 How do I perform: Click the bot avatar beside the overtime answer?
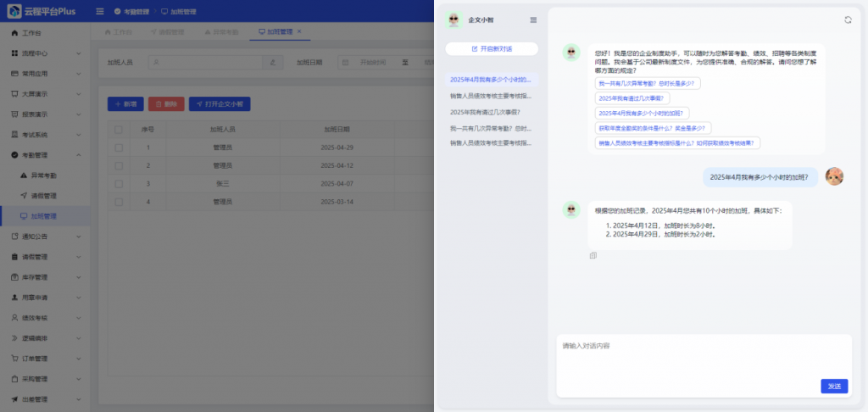coord(571,210)
